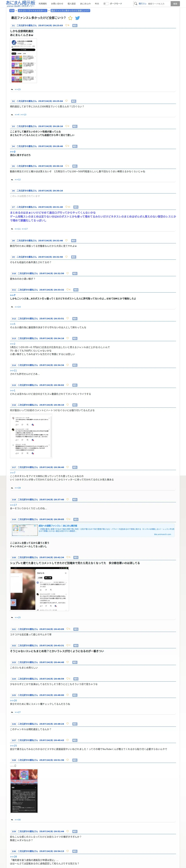Follow the >>13 reply link under post 2
This screenshot has width=186, height=868.
[23, 115]
